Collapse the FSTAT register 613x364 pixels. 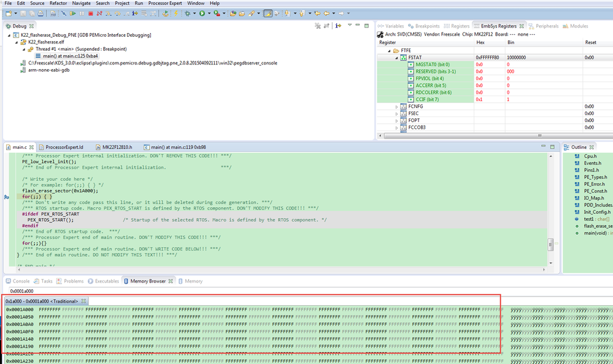tap(396, 58)
